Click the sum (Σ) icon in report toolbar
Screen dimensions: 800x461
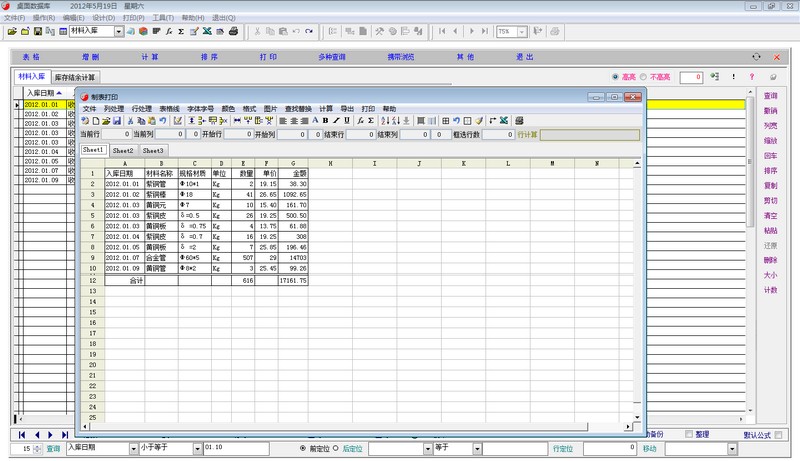(370, 121)
